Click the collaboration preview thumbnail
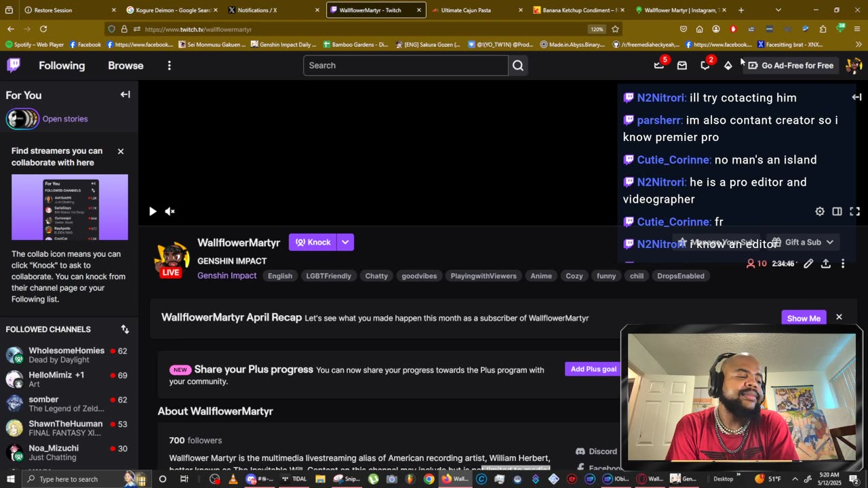This screenshot has height=488, width=868. (70, 207)
